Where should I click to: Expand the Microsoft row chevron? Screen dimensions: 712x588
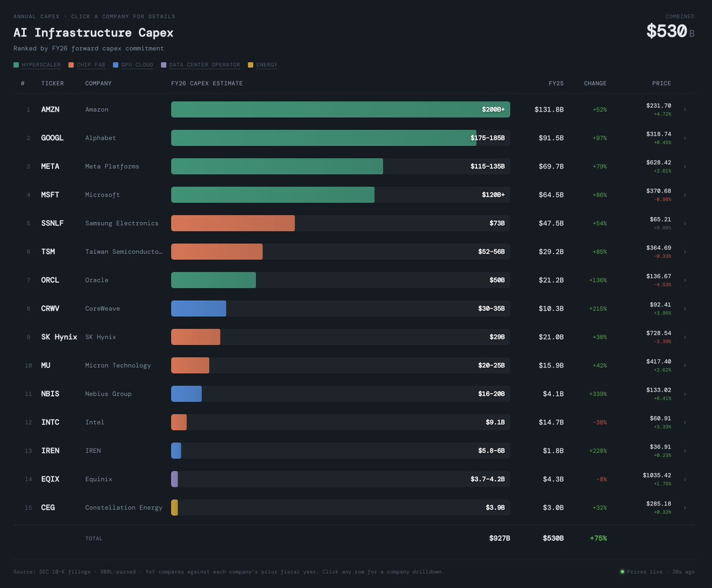click(x=685, y=195)
